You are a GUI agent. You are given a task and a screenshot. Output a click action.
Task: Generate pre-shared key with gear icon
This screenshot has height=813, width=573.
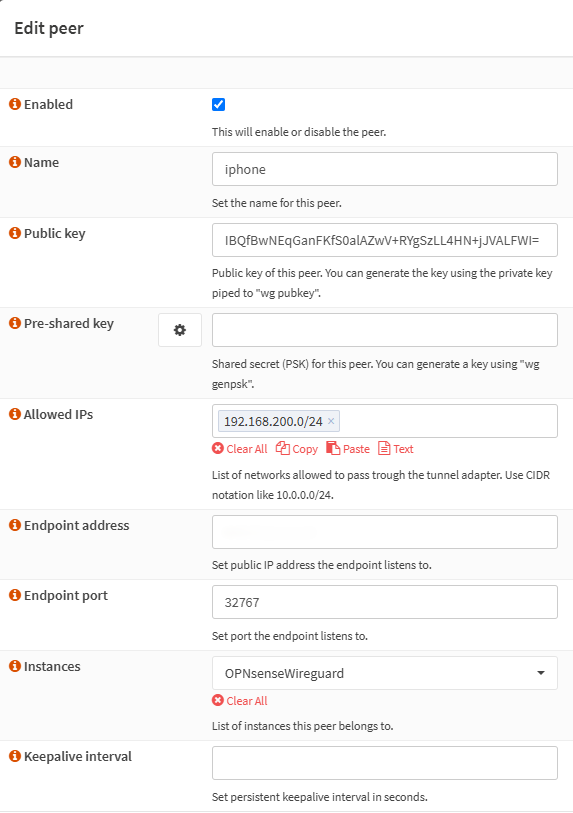coord(180,330)
